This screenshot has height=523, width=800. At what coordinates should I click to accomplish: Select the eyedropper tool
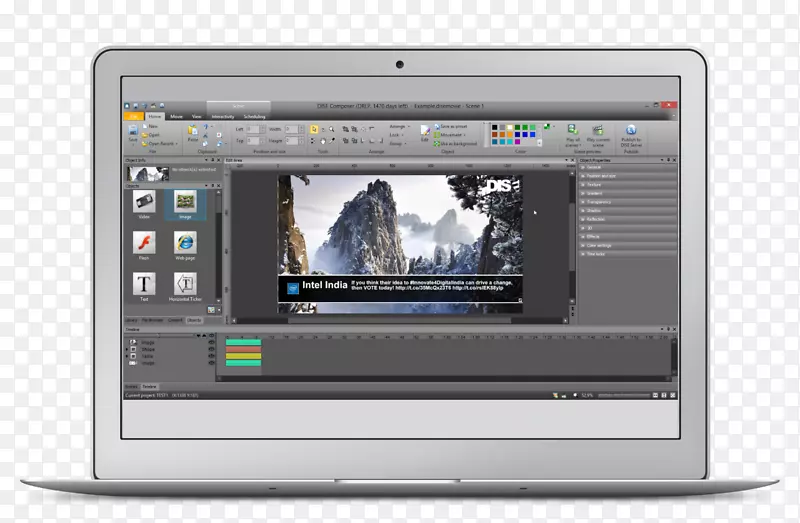[x=332, y=141]
